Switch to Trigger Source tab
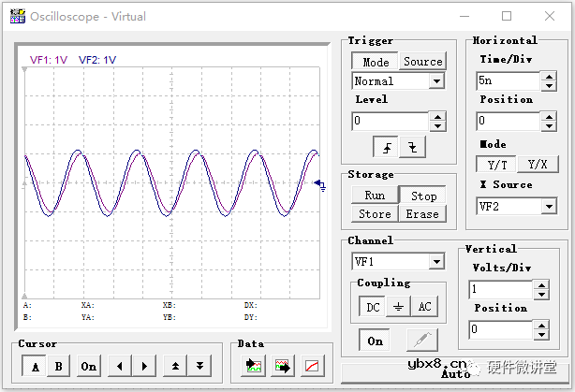The width and height of the screenshot is (575, 392). [x=422, y=62]
